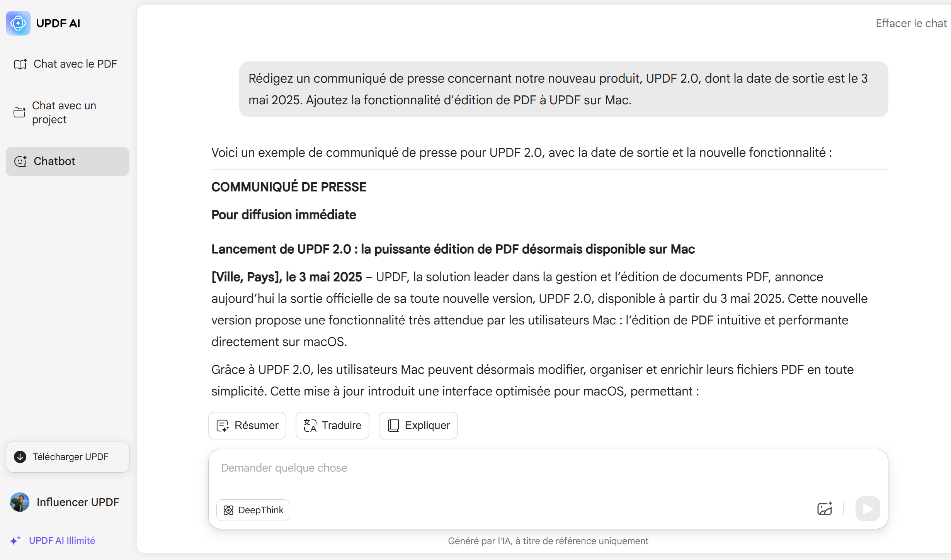Click the Traduire quick action button
This screenshot has width=951, height=560.
pyautogui.click(x=332, y=426)
